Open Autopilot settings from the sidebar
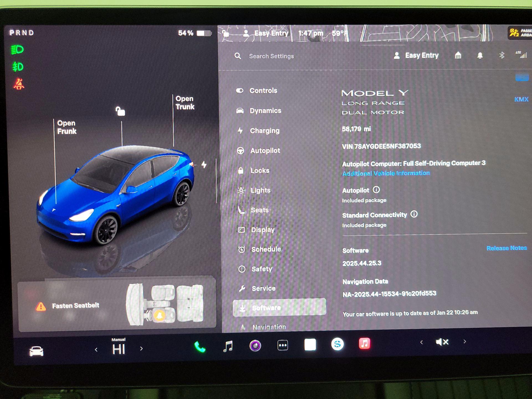This screenshot has height=399, width=532. [x=265, y=150]
